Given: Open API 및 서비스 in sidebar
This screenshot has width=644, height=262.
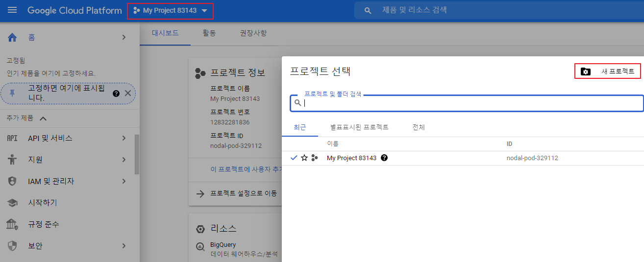Looking at the screenshot, I should pyautogui.click(x=50, y=138).
